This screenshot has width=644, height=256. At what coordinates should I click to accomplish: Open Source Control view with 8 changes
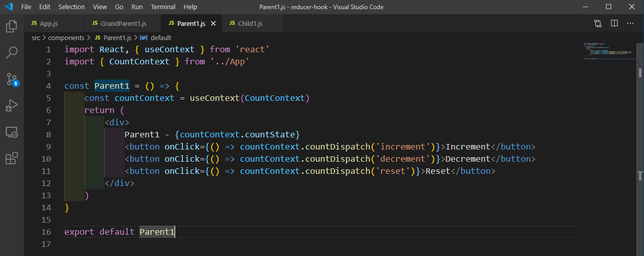[12, 79]
